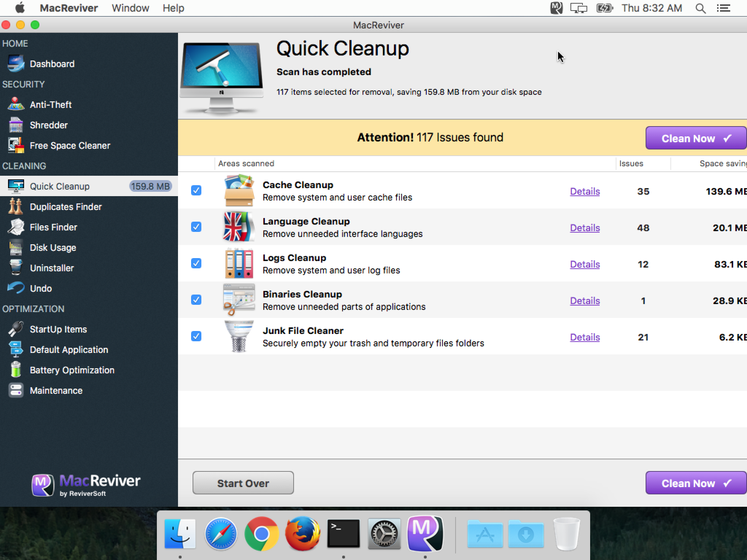Open Details for Binaries Cleanup
Screen dimensions: 747x560
tap(585, 301)
